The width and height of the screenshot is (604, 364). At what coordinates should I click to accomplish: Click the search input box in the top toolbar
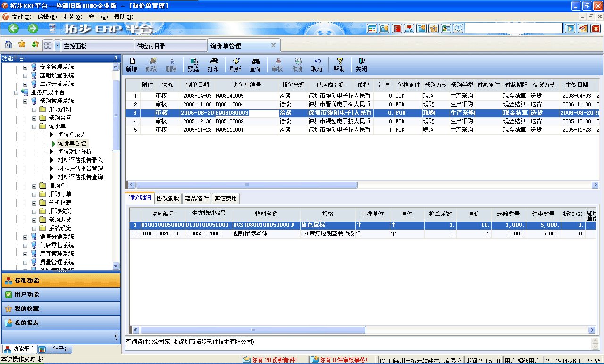click(x=514, y=28)
